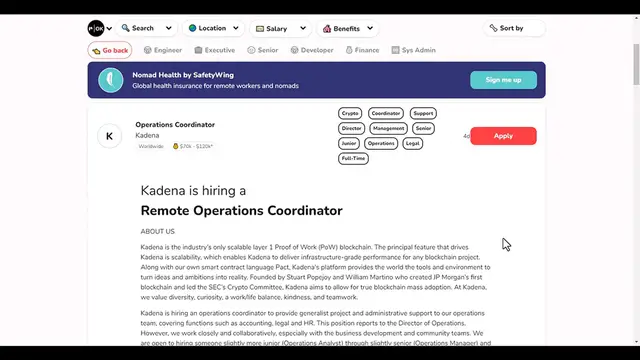Select the Senior tag in job listing

(x=423, y=129)
